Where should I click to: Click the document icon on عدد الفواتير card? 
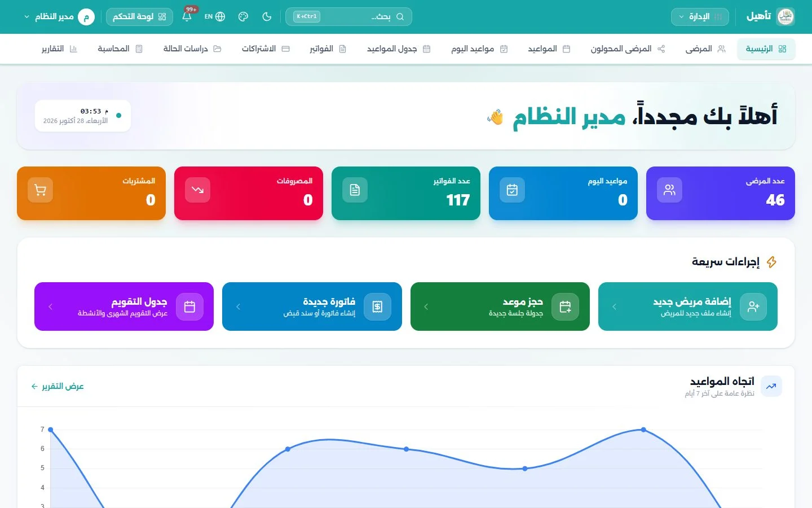(x=355, y=190)
